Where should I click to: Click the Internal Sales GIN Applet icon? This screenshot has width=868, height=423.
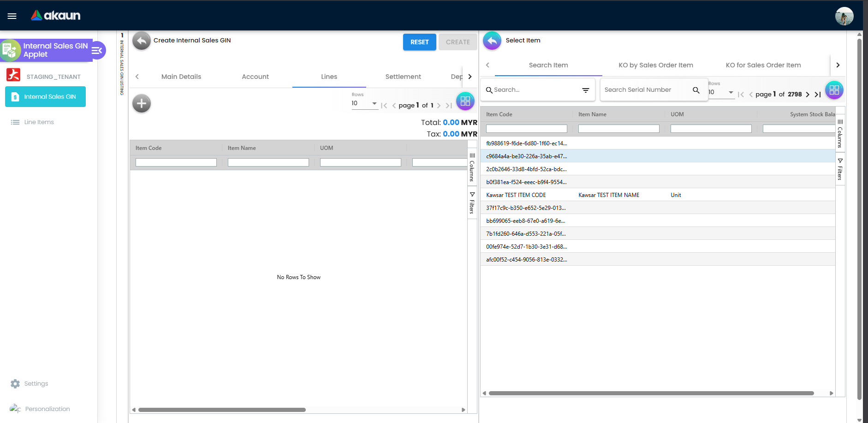tap(10, 50)
